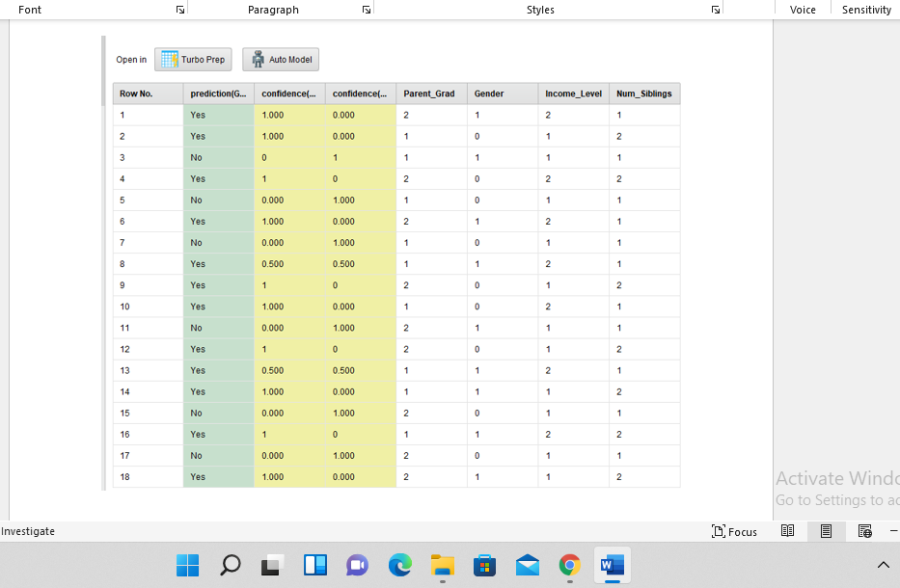Open the Styles dialog launcher
The image size is (900, 588).
coord(715,9)
